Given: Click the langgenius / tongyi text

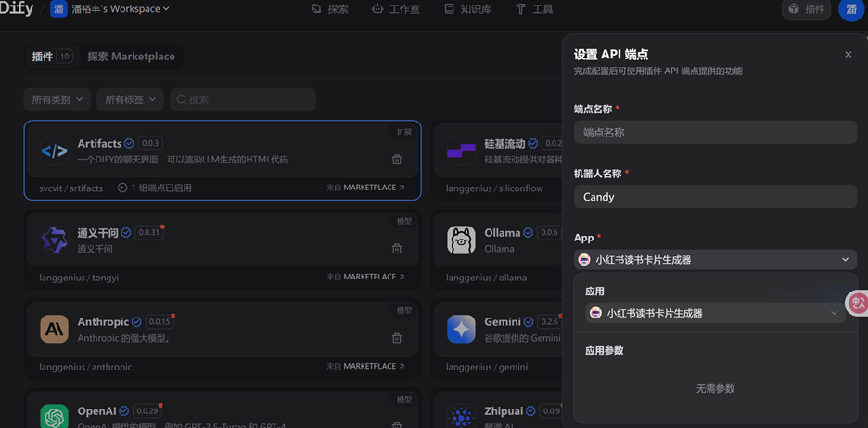Looking at the screenshot, I should coord(79,278).
